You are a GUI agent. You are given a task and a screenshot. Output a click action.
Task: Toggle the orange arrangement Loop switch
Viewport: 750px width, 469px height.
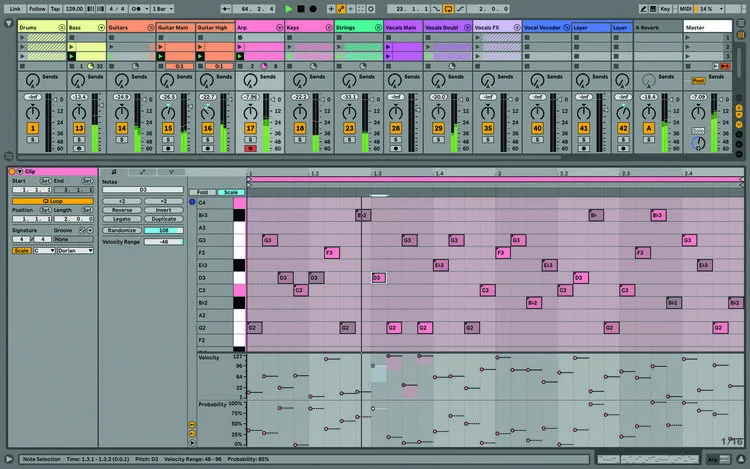coord(448,9)
